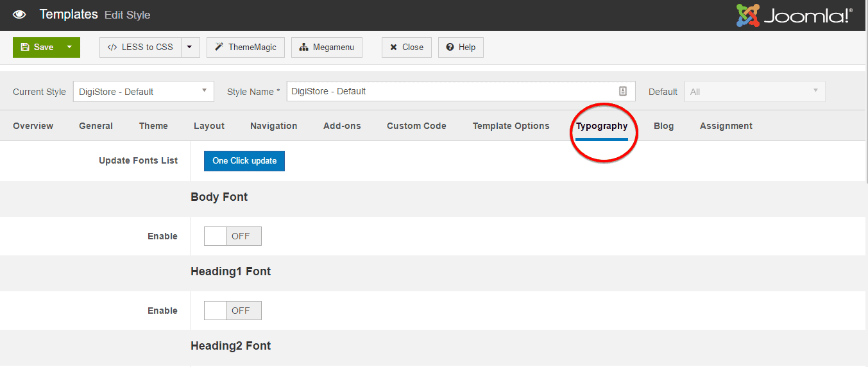The height and width of the screenshot is (367, 868).
Task: Click the Joomla logo
Action: [794, 15]
